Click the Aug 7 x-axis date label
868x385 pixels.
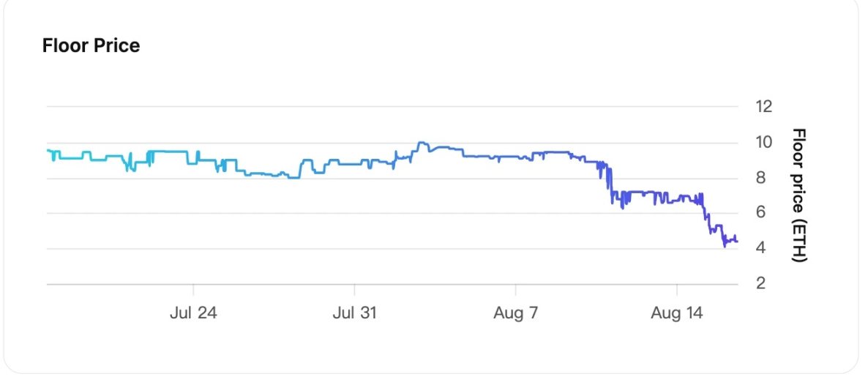point(515,313)
